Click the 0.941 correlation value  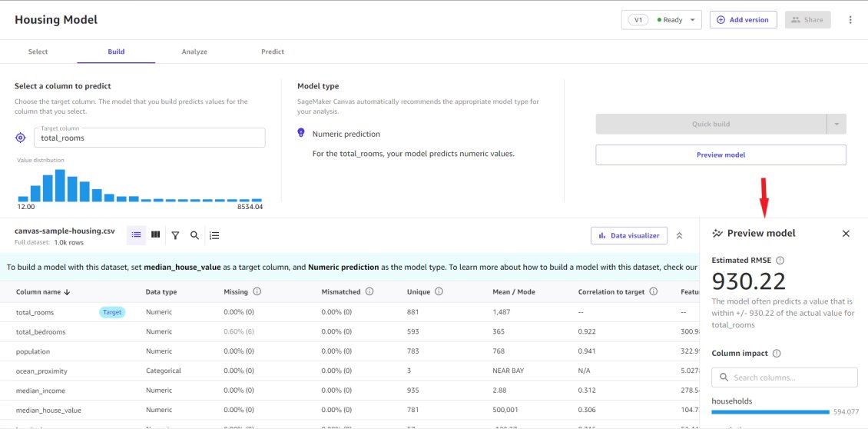[587, 351]
